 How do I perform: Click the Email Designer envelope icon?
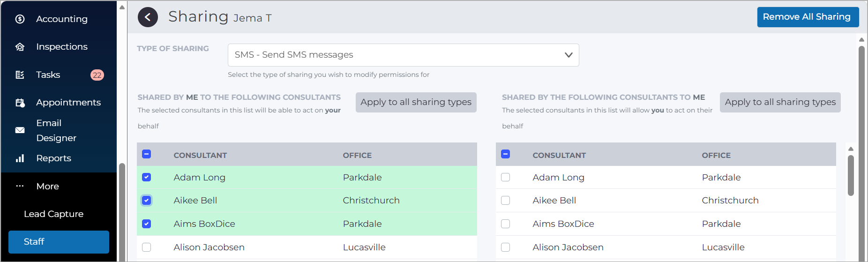tap(20, 130)
